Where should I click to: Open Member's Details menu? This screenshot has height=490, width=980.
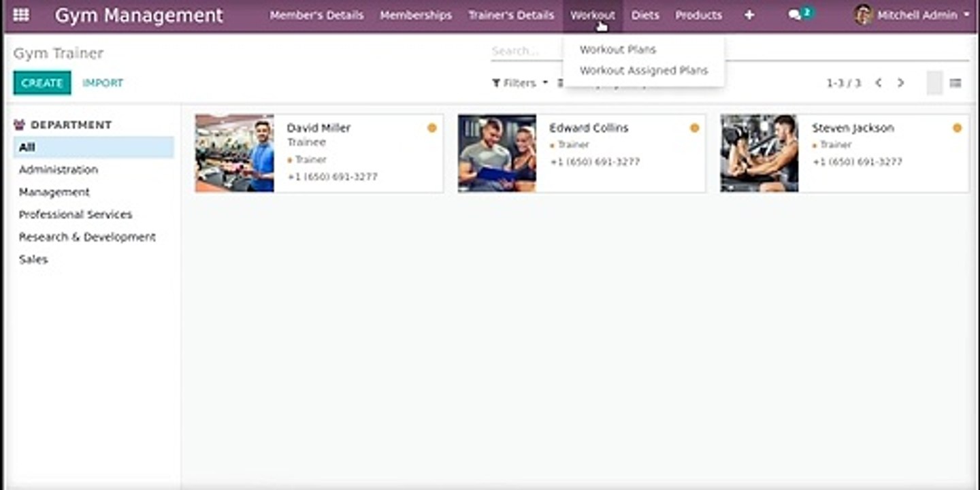point(316,15)
